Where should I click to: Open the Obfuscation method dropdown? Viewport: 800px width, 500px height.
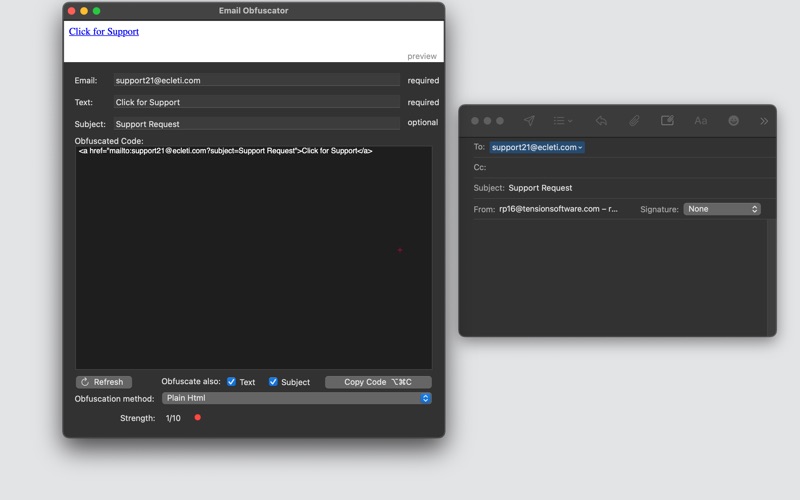click(296, 398)
